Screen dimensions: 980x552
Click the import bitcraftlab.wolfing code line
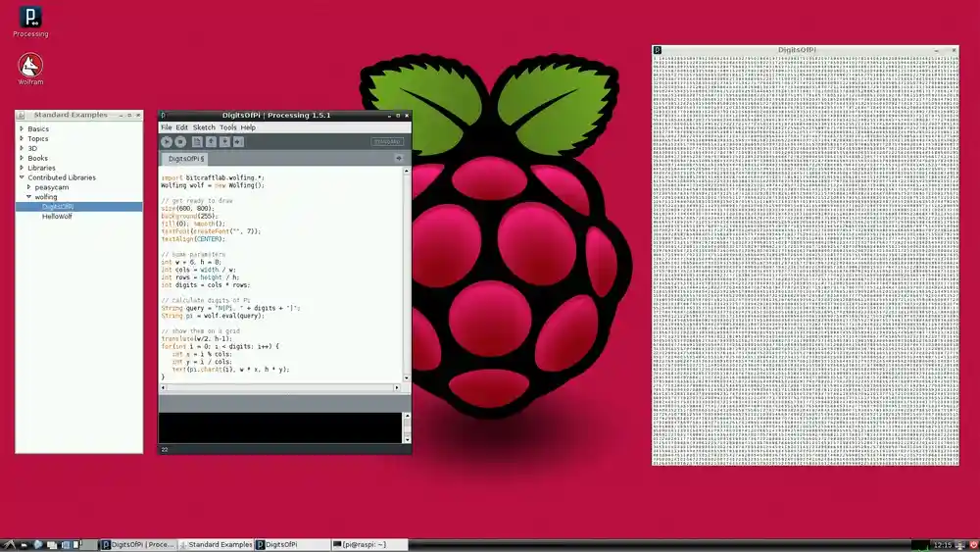point(213,177)
